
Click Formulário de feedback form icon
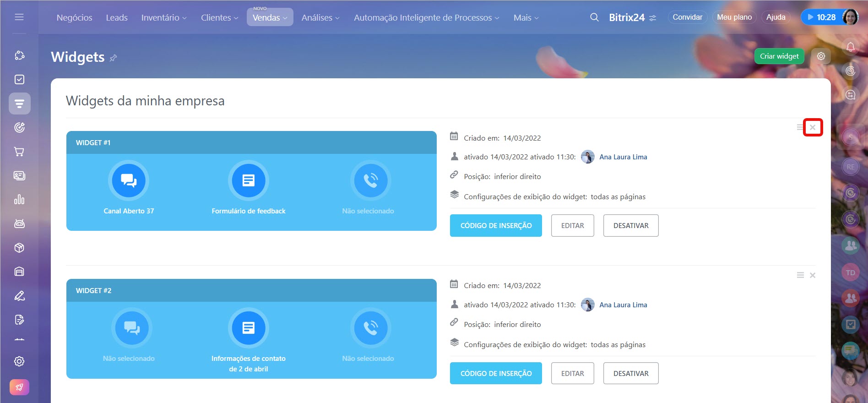pos(248,180)
